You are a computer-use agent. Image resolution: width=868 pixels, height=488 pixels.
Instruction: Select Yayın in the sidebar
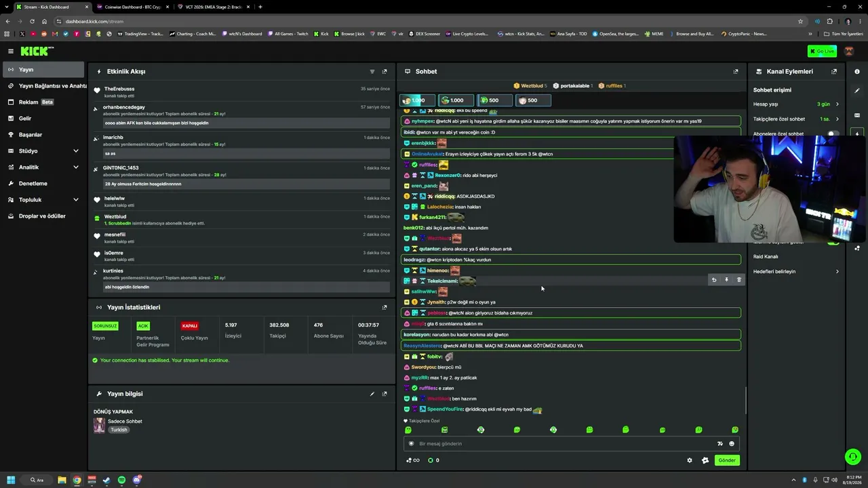[43, 70]
